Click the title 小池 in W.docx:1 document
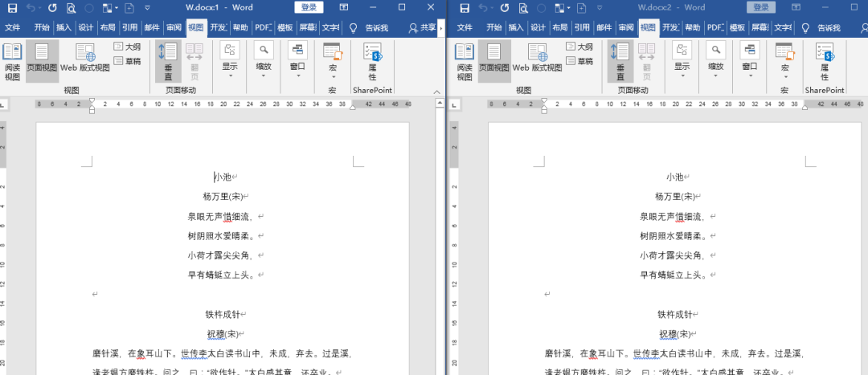The height and width of the screenshot is (375, 868). click(x=223, y=177)
